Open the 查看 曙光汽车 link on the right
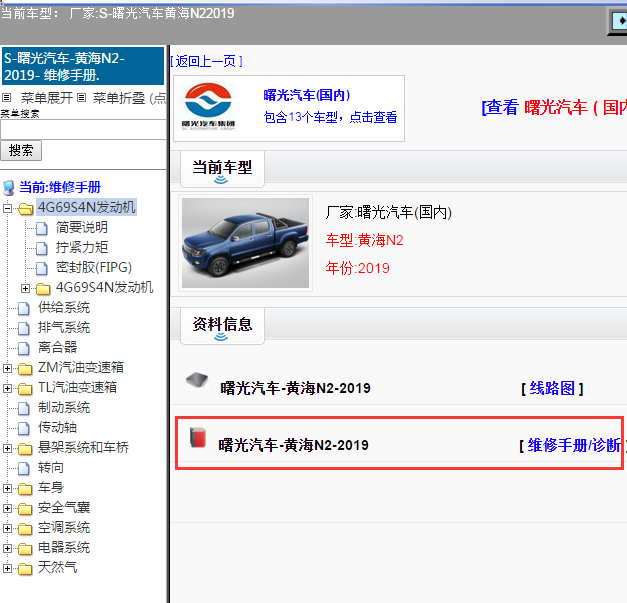The height and width of the screenshot is (603, 627). [554, 108]
